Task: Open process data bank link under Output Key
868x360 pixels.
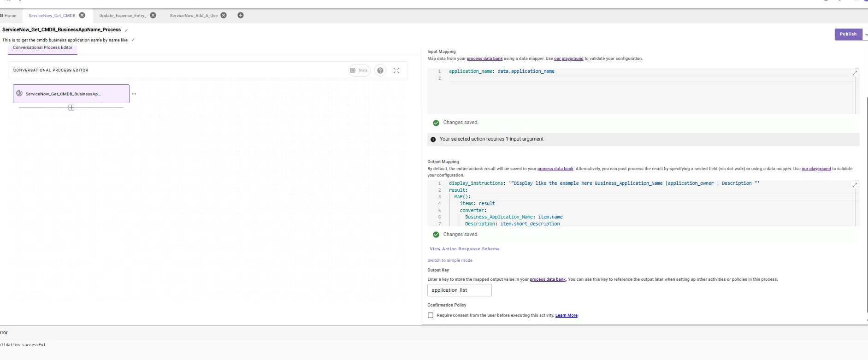Action: (548, 279)
